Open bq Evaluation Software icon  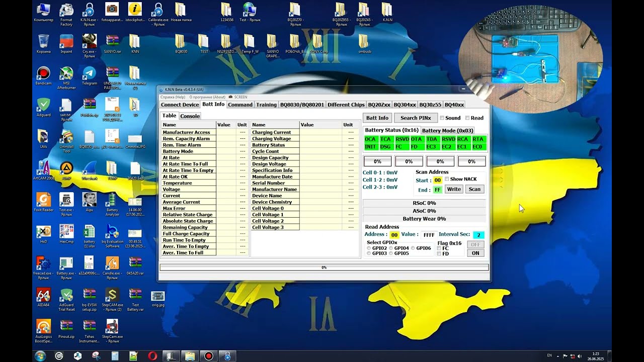[x=112, y=236]
